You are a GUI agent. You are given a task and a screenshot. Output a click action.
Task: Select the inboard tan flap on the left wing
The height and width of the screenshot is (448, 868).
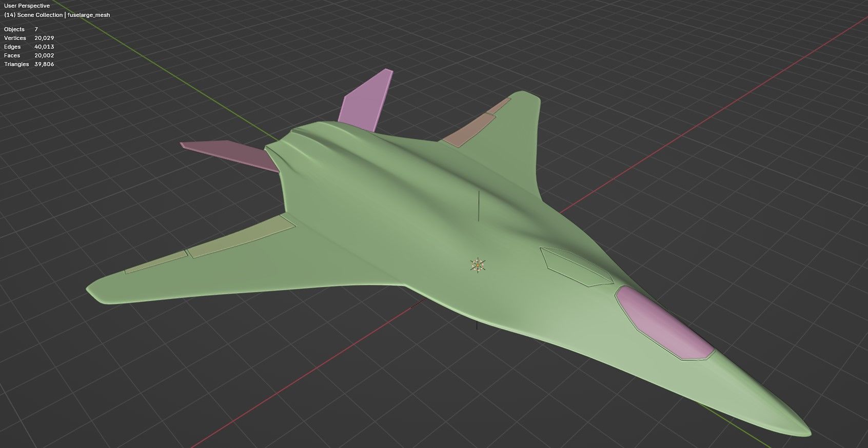point(241,236)
